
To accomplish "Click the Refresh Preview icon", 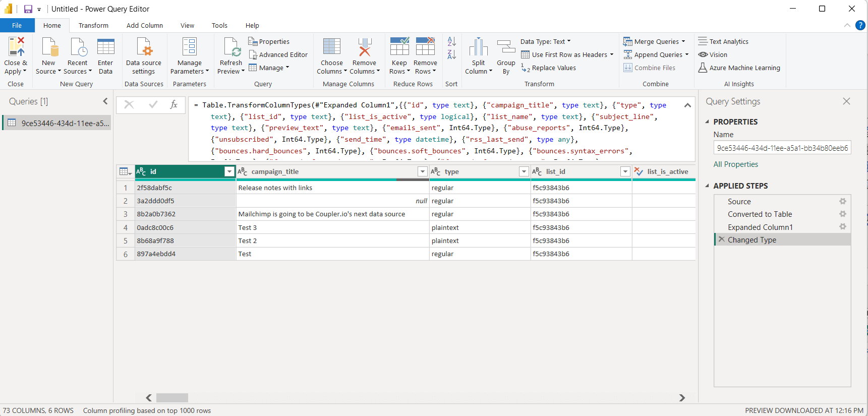I will (232, 46).
